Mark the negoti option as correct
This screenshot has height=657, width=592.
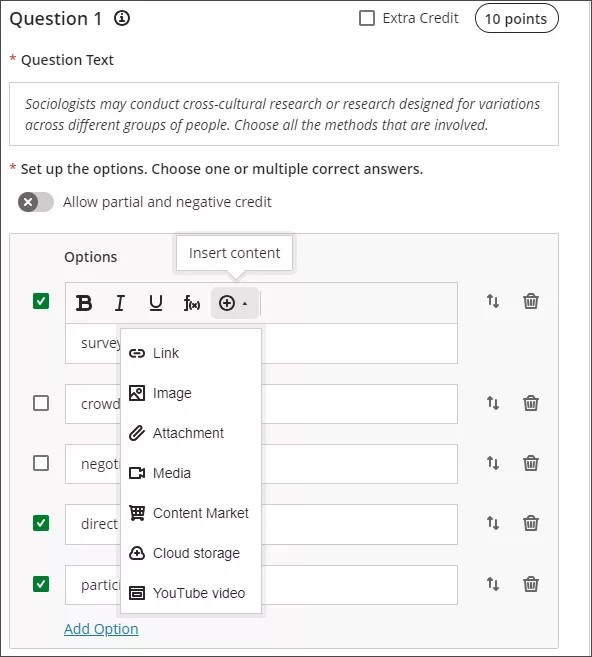click(41, 463)
